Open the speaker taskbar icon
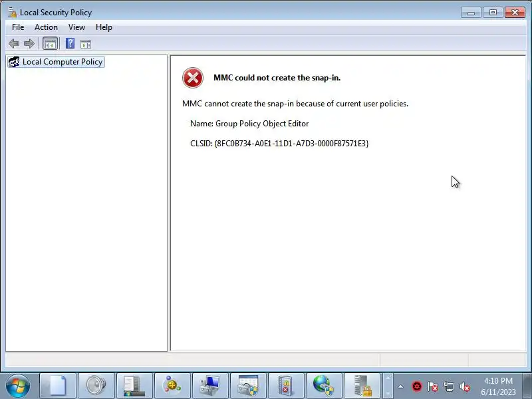This screenshot has width=532, height=399. (x=96, y=386)
